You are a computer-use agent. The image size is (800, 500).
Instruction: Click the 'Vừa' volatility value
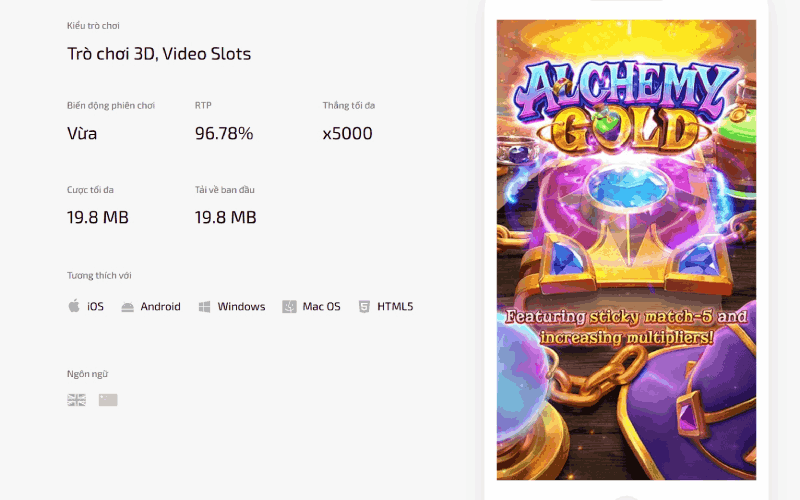pyautogui.click(x=82, y=133)
